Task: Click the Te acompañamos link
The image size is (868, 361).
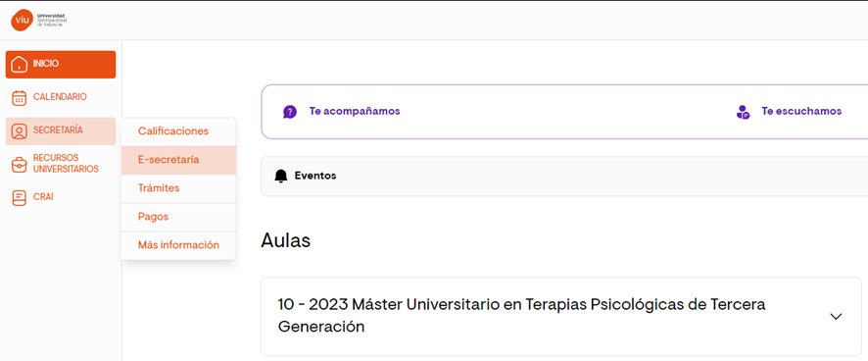Action: point(355,111)
